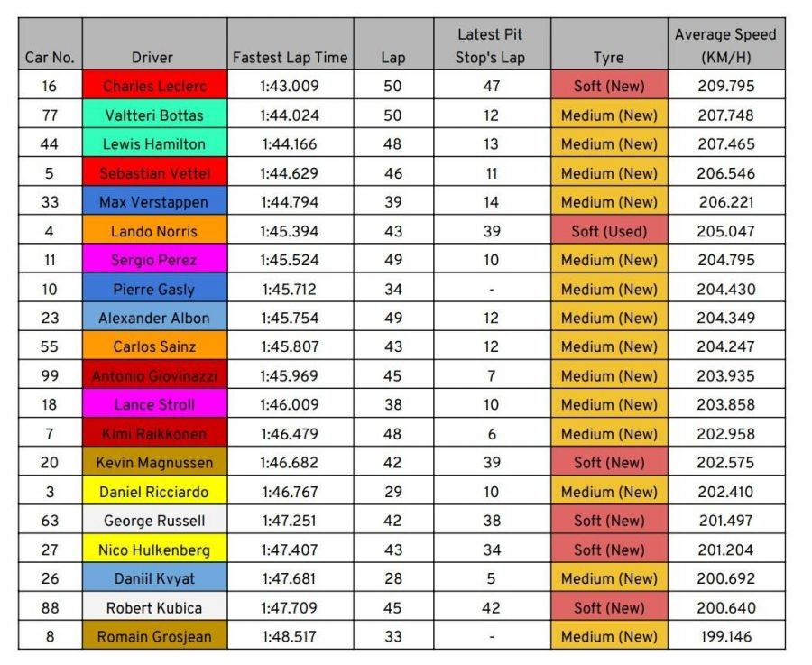This screenshot has width=812, height=665.
Task: Select the orange Lando Norris cell
Action: click(153, 231)
